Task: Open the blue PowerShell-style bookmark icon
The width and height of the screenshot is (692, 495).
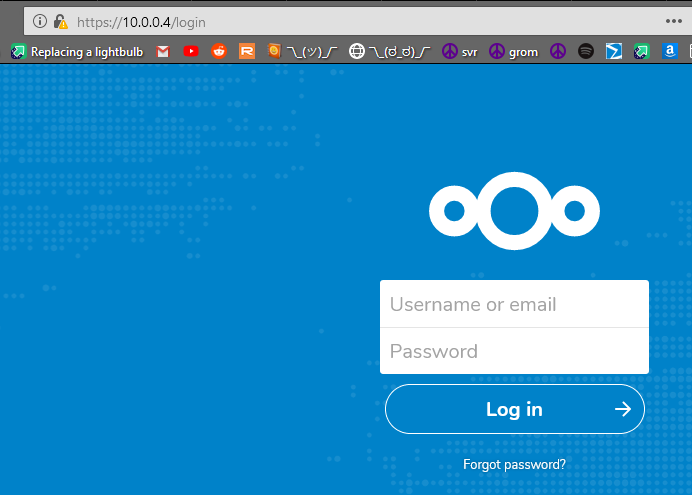Action: (x=613, y=52)
